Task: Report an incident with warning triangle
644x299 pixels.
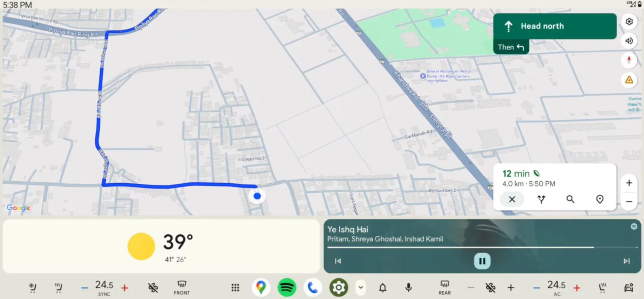Action: pyautogui.click(x=629, y=80)
